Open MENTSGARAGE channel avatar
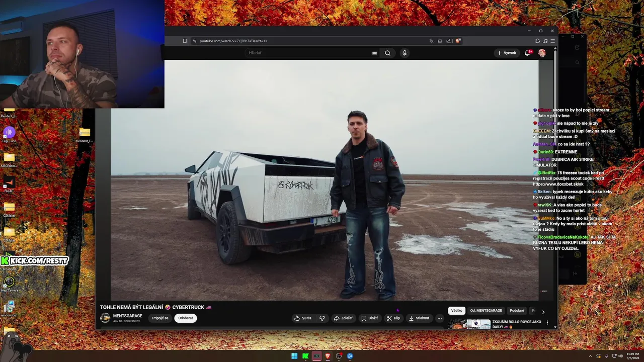This screenshot has height=362, width=644. (105, 318)
